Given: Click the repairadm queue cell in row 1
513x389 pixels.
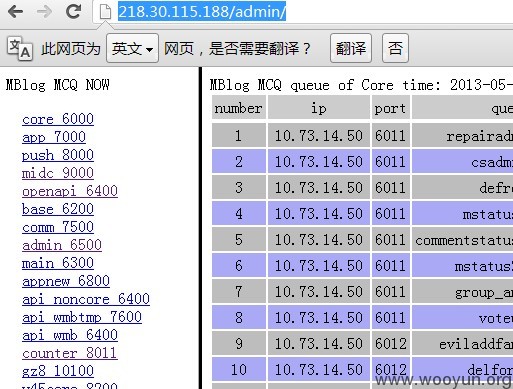Looking at the screenshot, I should click(463, 135).
